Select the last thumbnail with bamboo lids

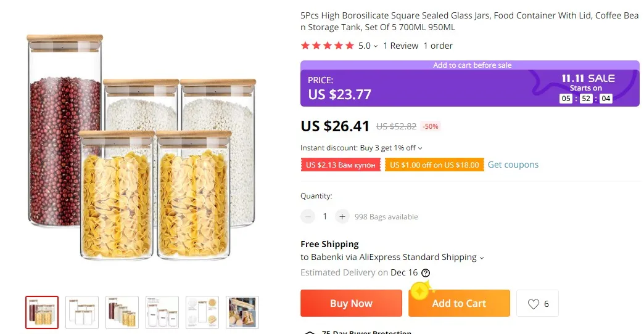pyautogui.click(x=242, y=312)
